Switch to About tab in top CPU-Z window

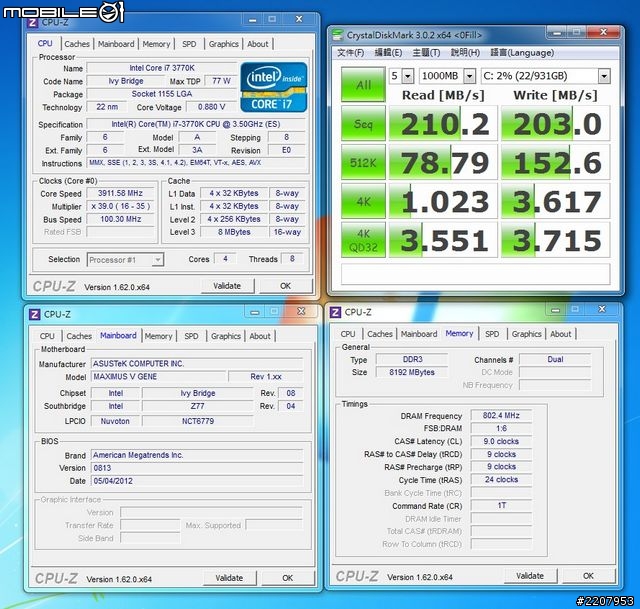pyautogui.click(x=258, y=44)
